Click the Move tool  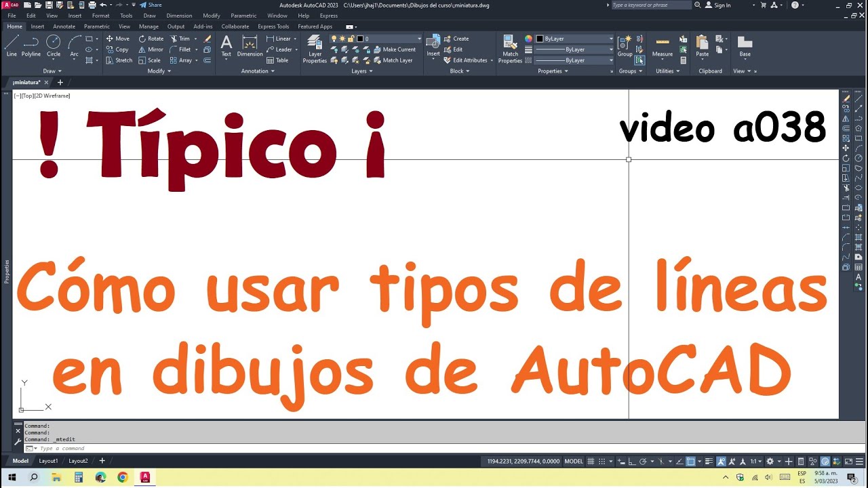pyautogui.click(x=117, y=39)
